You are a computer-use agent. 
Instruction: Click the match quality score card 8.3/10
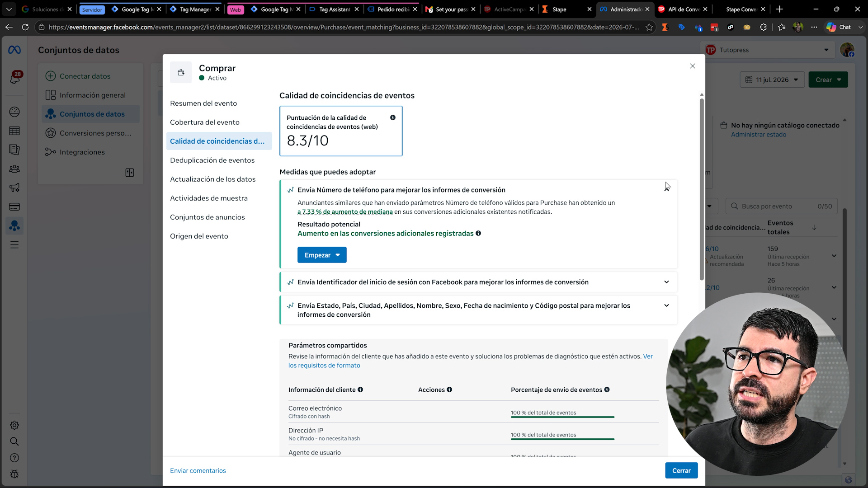click(341, 131)
